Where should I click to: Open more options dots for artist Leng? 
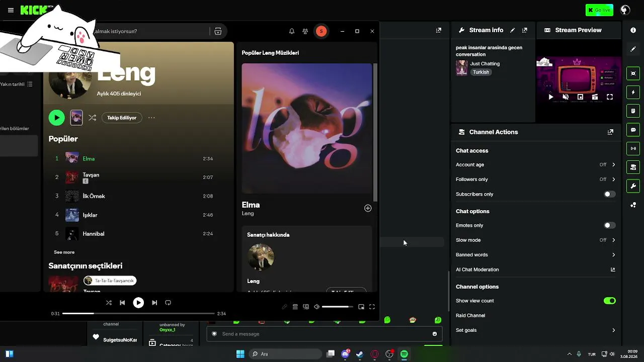coord(151,118)
